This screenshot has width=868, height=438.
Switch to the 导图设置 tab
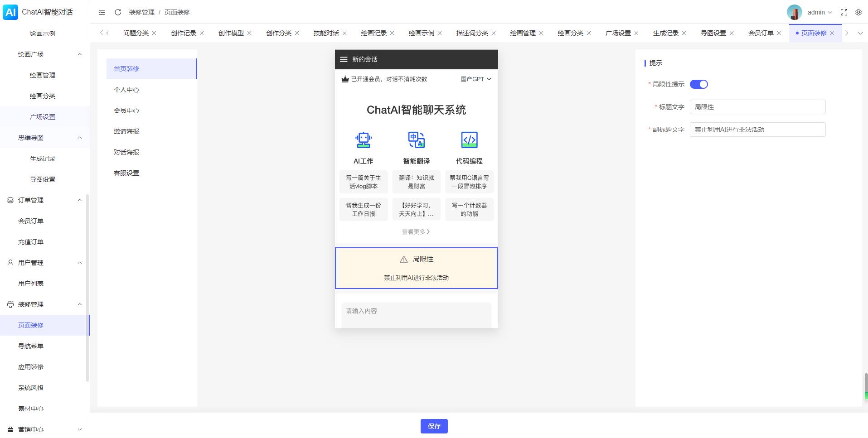tap(713, 33)
